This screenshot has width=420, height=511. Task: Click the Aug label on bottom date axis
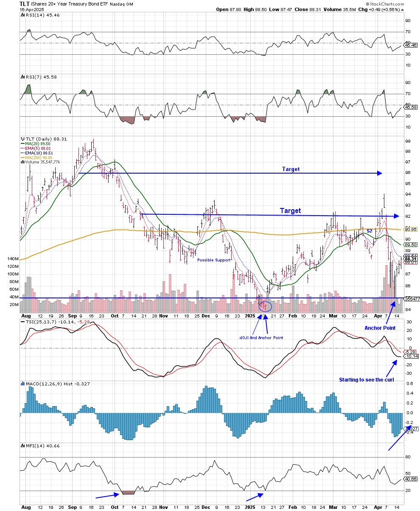pyautogui.click(x=25, y=507)
